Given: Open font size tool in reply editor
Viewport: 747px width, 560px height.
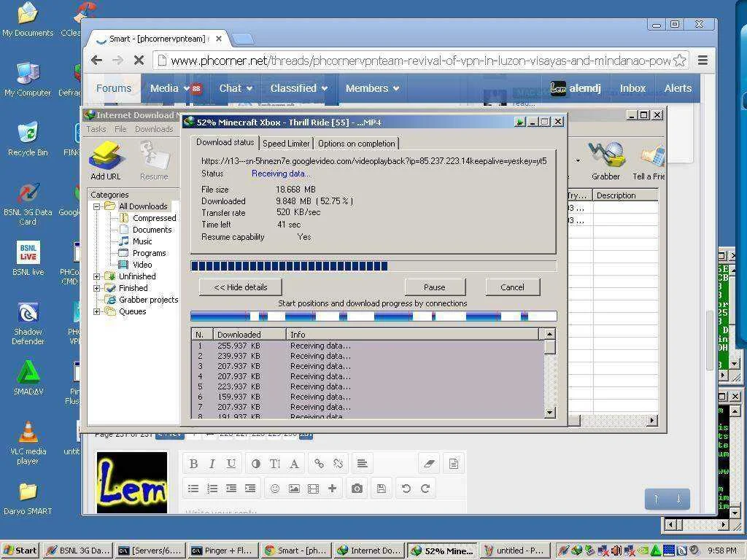Looking at the screenshot, I should point(275,463).
